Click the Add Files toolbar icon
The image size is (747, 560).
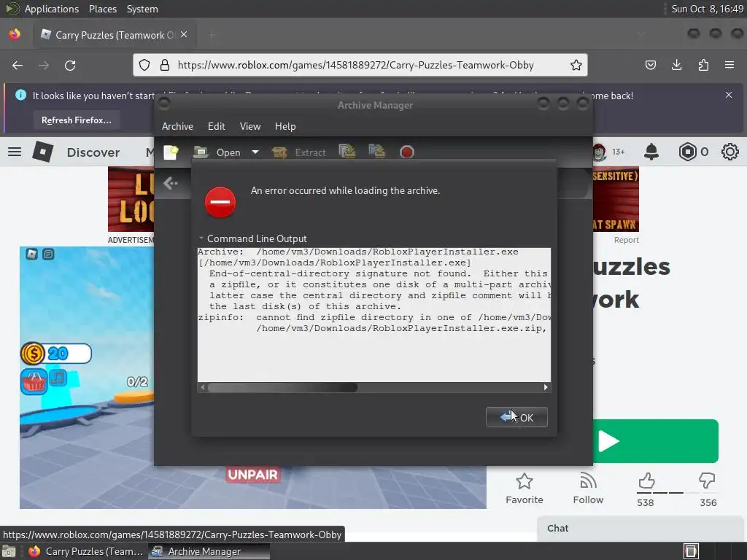coord(347,152)
